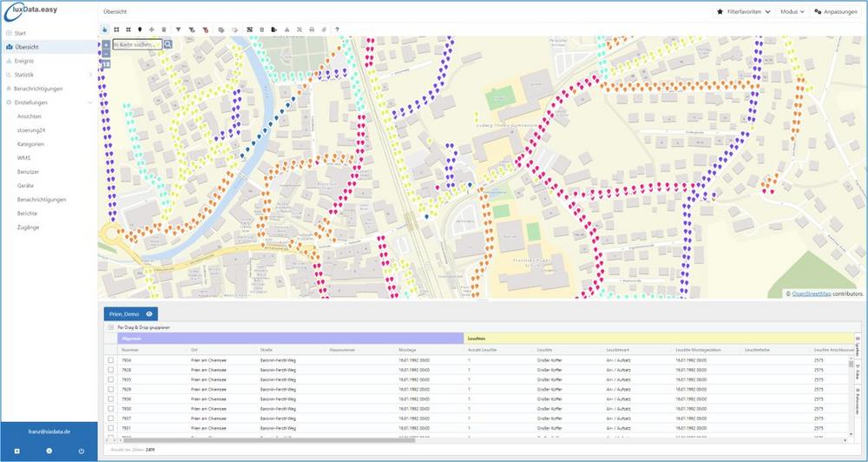Click the map search input field
The height and width of the screenshot is (462, 868).
tap(137, 43)
